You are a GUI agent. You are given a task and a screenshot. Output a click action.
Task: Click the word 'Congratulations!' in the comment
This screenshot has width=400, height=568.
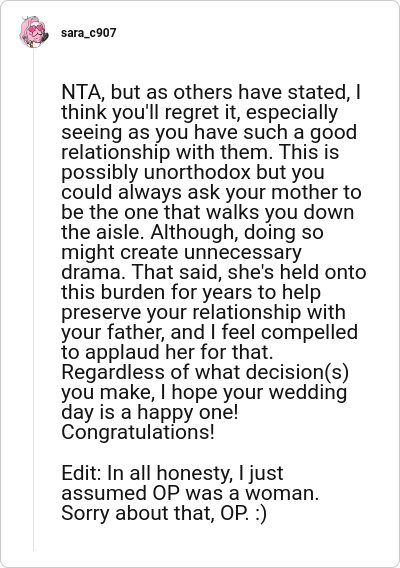point(138,432)
